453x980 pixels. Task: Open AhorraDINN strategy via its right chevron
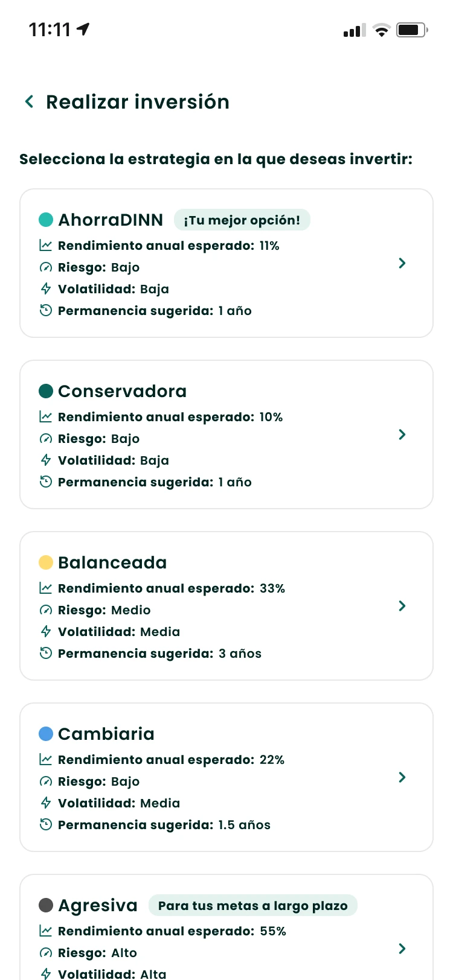point(402,263)
